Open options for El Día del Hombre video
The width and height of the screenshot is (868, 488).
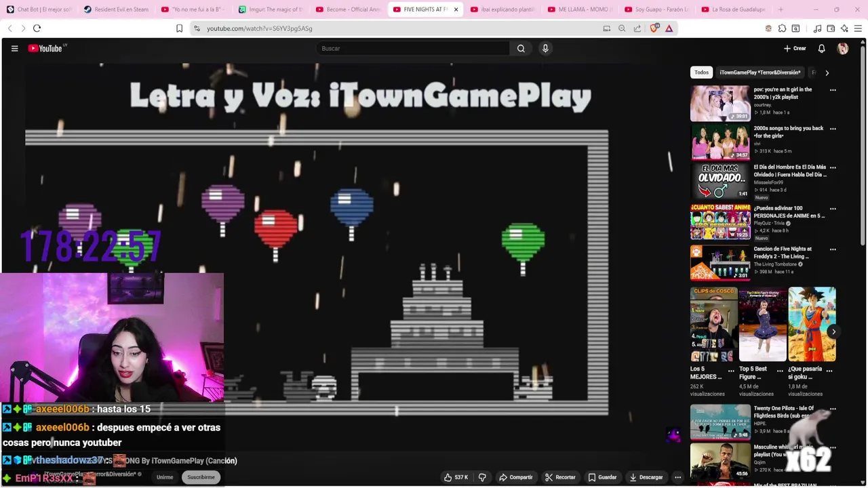coord(833,167)
